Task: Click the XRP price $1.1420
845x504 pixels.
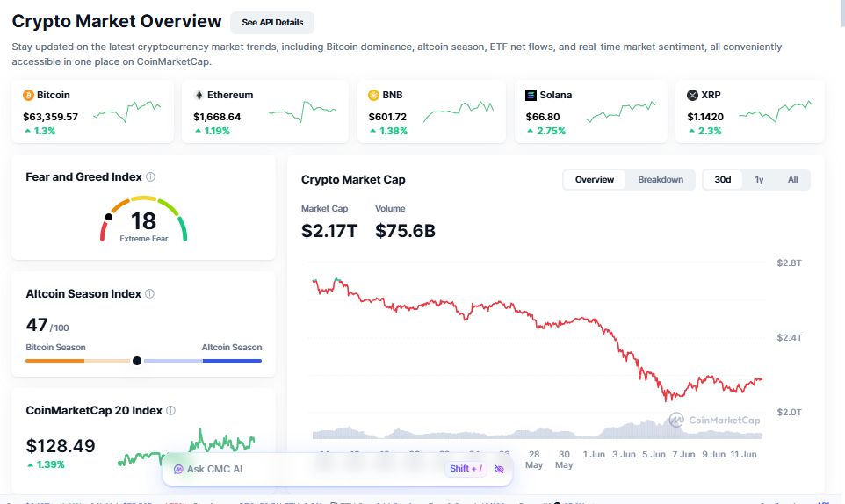Action: (705, 117)
